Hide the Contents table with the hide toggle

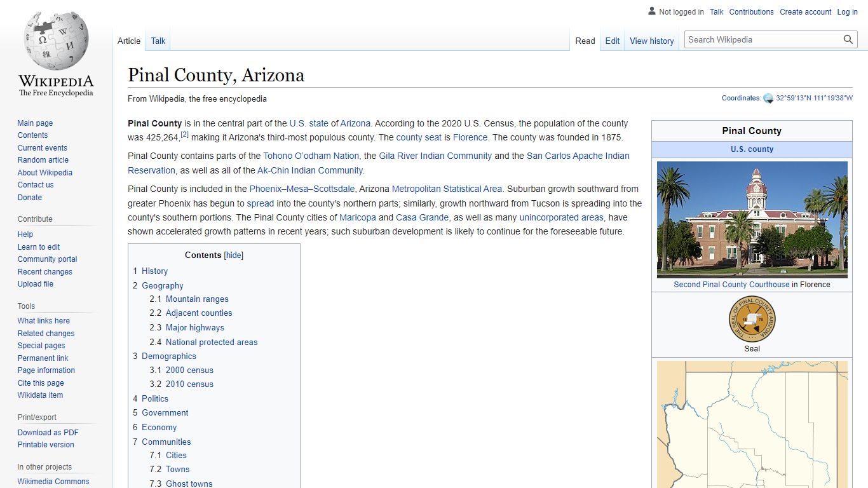(234, 255)
